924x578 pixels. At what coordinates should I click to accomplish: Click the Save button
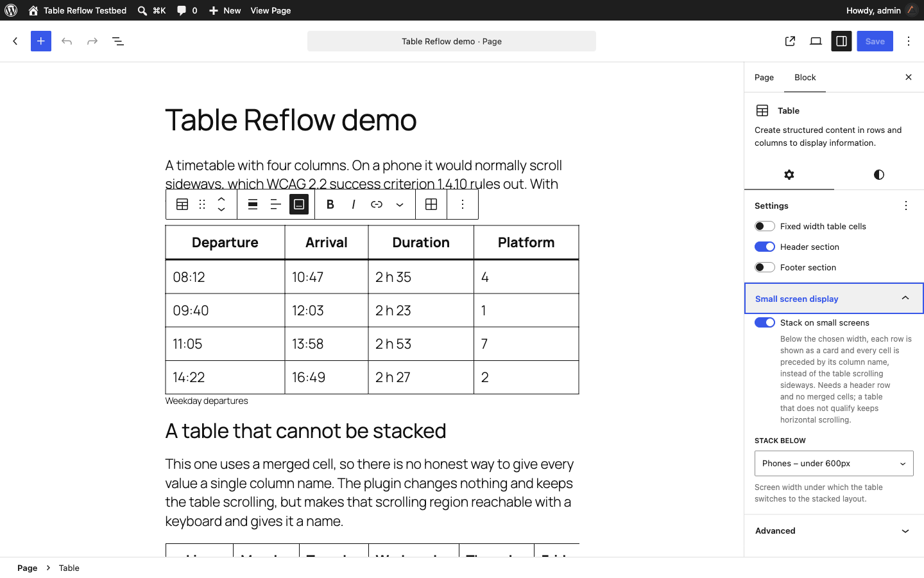click(x=875, y=41)
